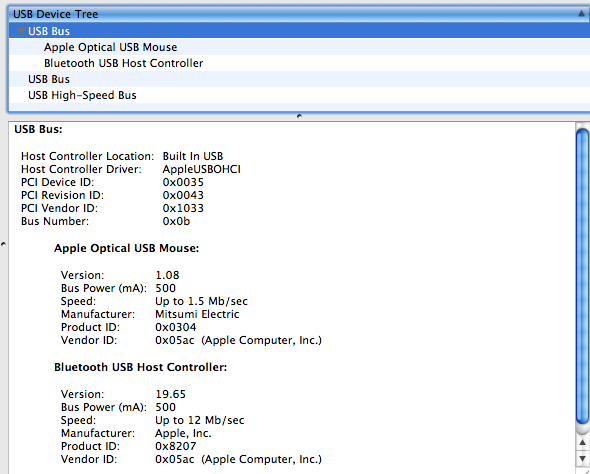Click PCI Device ID value 0x0035
This screenshot has height=474, width=590.
point(183,182)
